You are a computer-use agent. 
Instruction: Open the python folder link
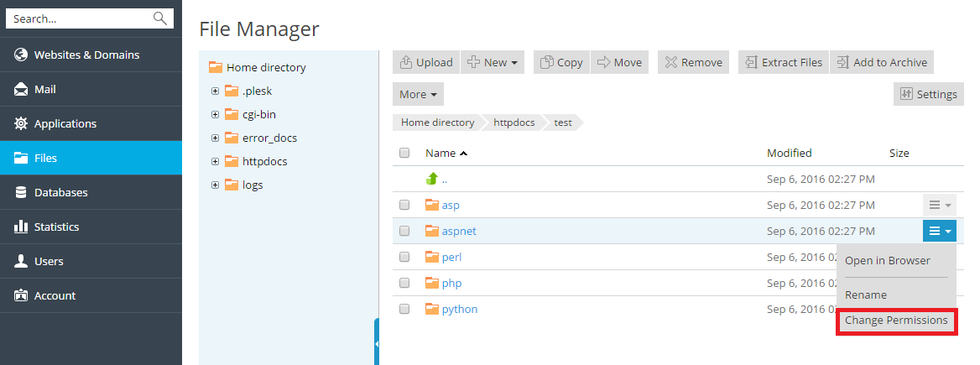point(459,310)
